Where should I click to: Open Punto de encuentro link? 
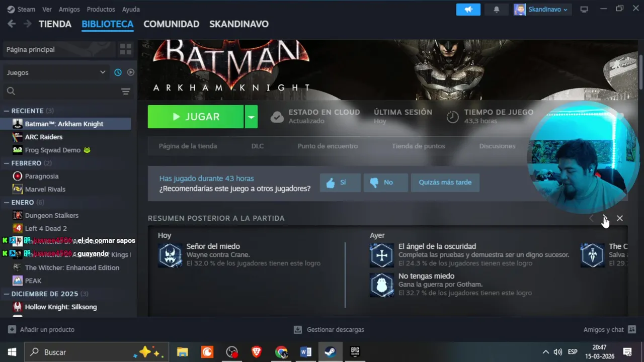(x=328, y=146)
